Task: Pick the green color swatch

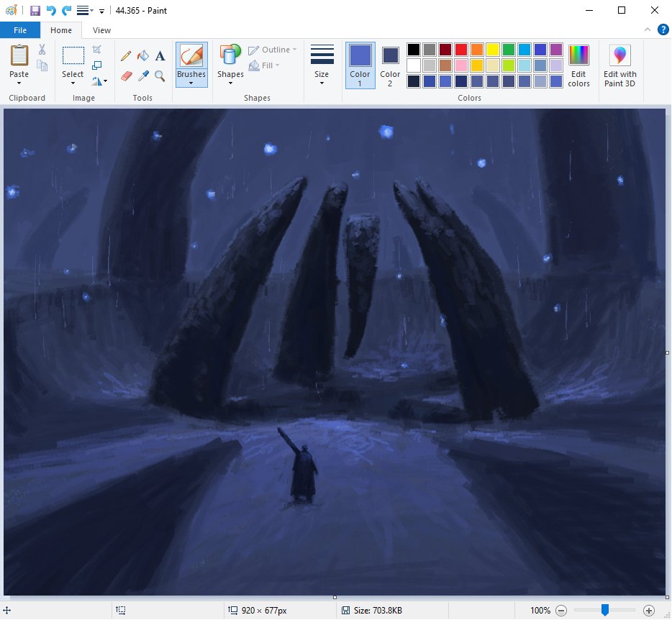Action: (509, 50)
